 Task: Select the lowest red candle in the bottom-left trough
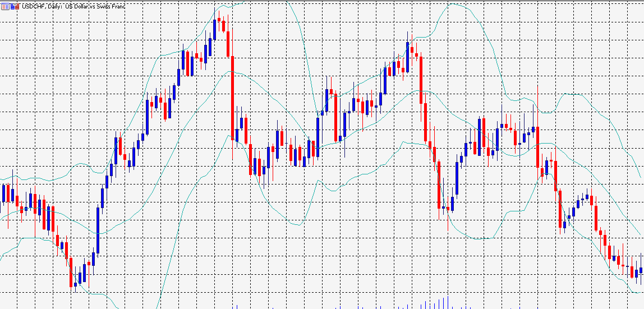coord(71,271)
